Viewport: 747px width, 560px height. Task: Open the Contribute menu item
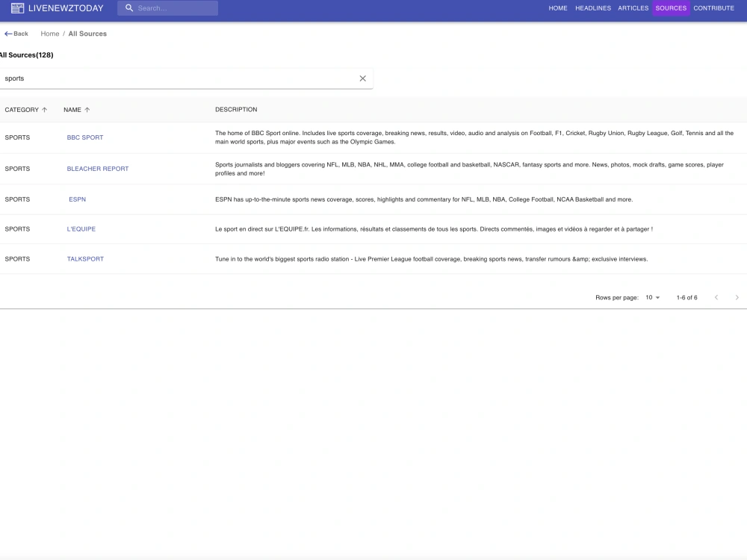pos(713,8)
